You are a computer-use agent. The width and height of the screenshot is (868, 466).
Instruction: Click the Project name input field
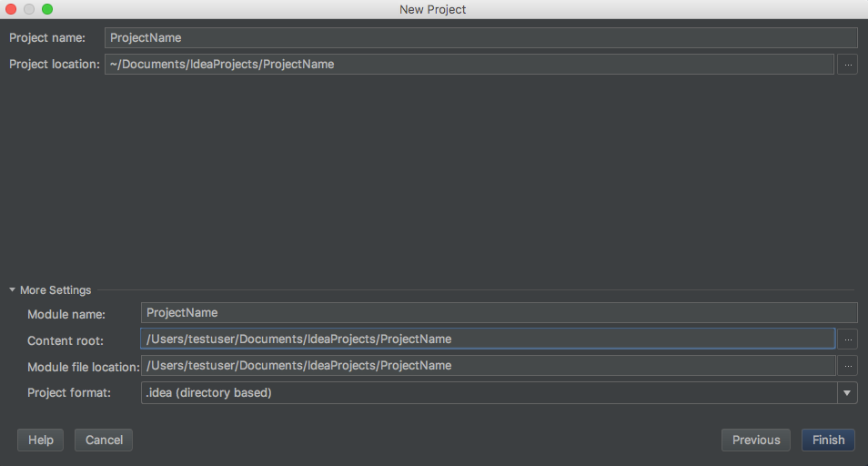[481, 37]
